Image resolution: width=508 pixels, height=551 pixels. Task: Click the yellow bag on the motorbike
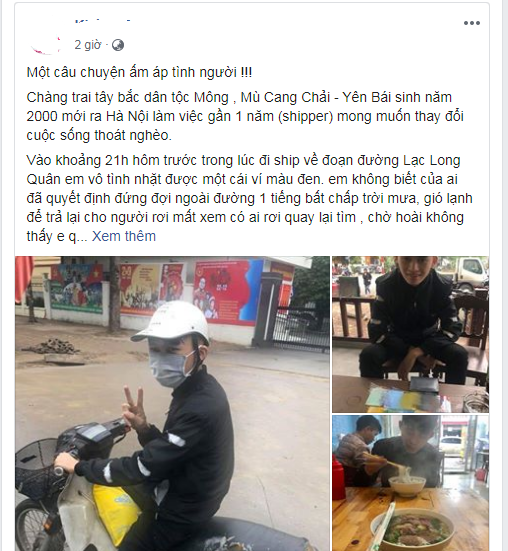[x=115, y=512]
